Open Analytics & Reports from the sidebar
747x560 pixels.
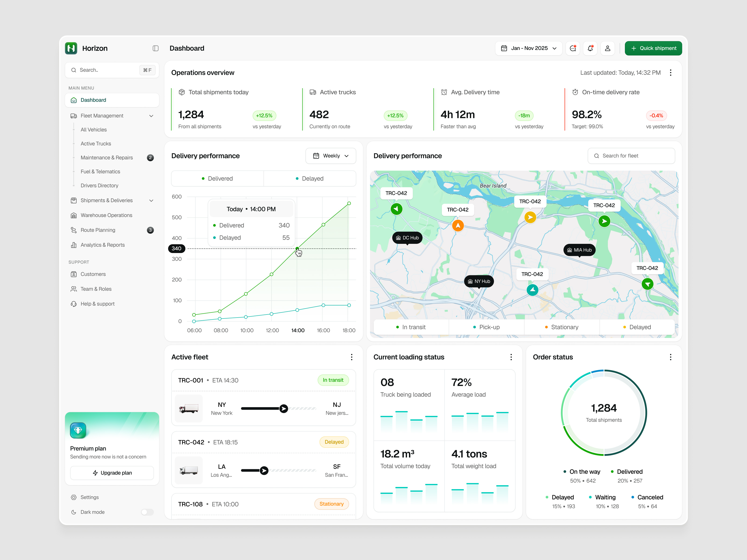pos(102,245)
